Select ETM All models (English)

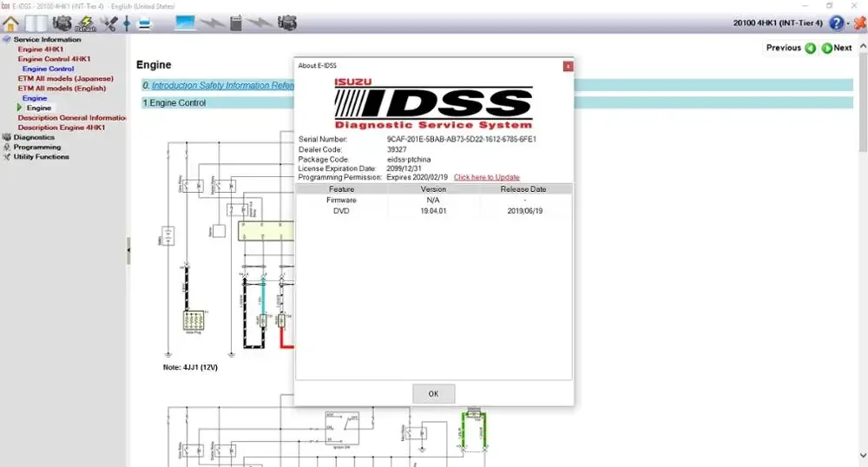(62, 89)
